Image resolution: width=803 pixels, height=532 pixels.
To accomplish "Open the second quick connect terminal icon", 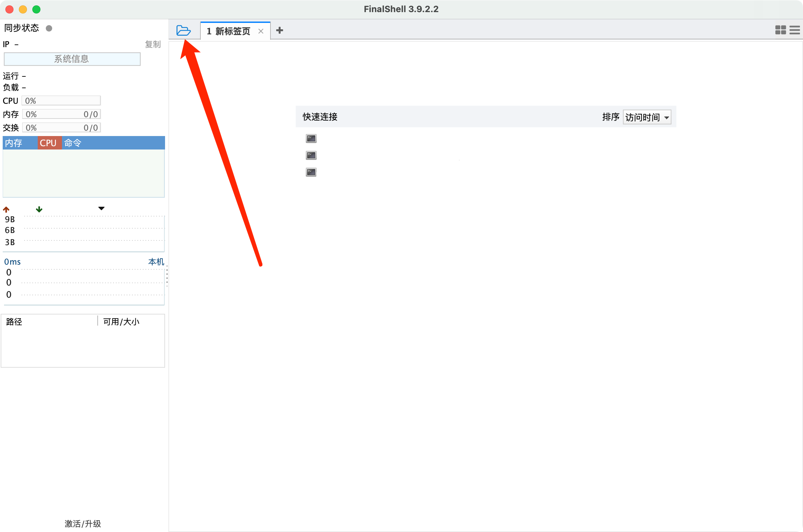I will 311,155.
